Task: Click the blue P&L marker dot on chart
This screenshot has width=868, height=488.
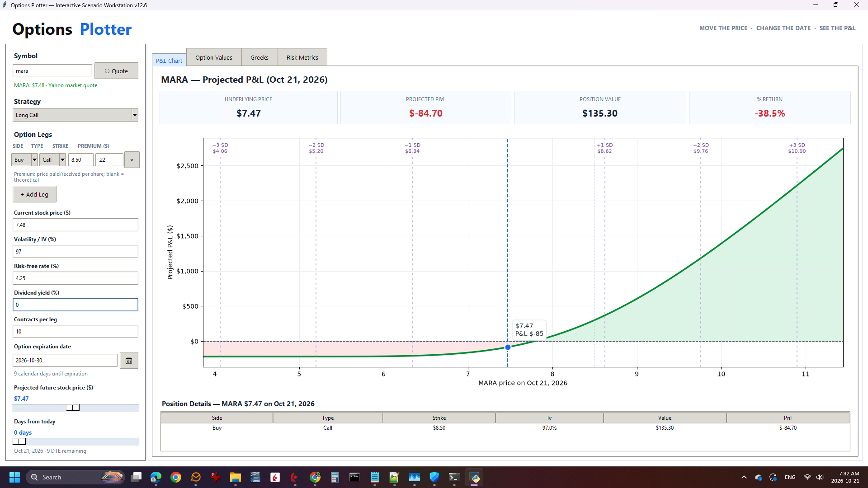Action: [508, 347]
